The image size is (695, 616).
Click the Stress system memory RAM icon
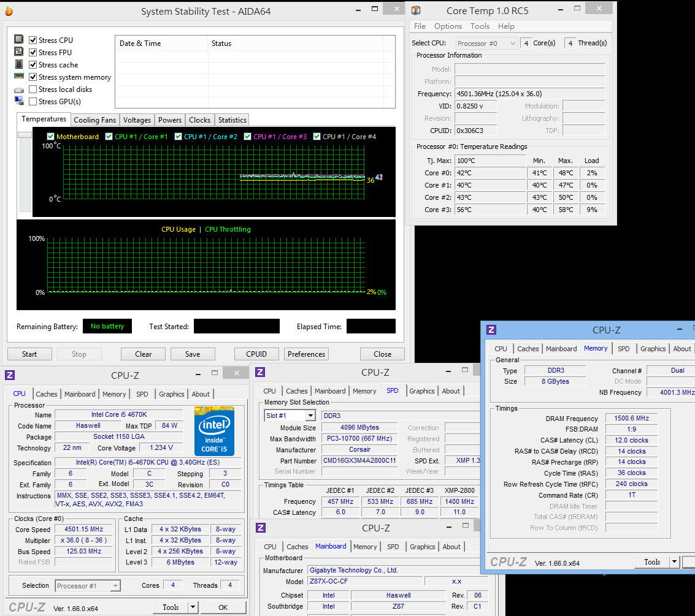(19, 77)
